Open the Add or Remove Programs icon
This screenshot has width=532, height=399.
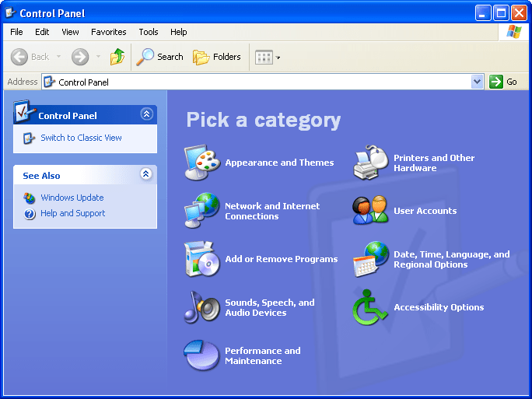pos(202,259)
